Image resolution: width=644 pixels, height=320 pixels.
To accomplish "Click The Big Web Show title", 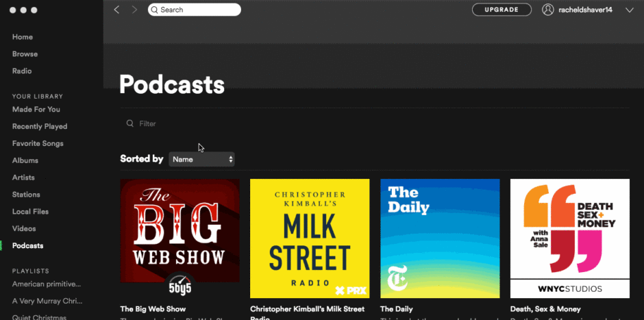I will pos(153,309).
